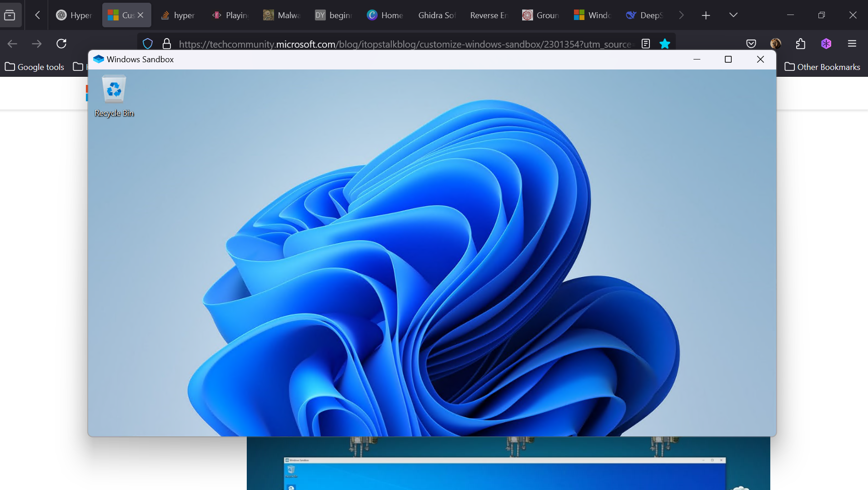Open the Firefox account avatar
The width and height of the screenshot is (868, 490).
tap(776, 44)
